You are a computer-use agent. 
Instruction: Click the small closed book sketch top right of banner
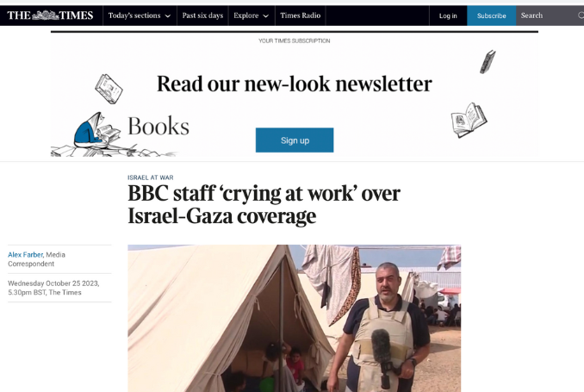pyautogui.click(x=488, y=61)
